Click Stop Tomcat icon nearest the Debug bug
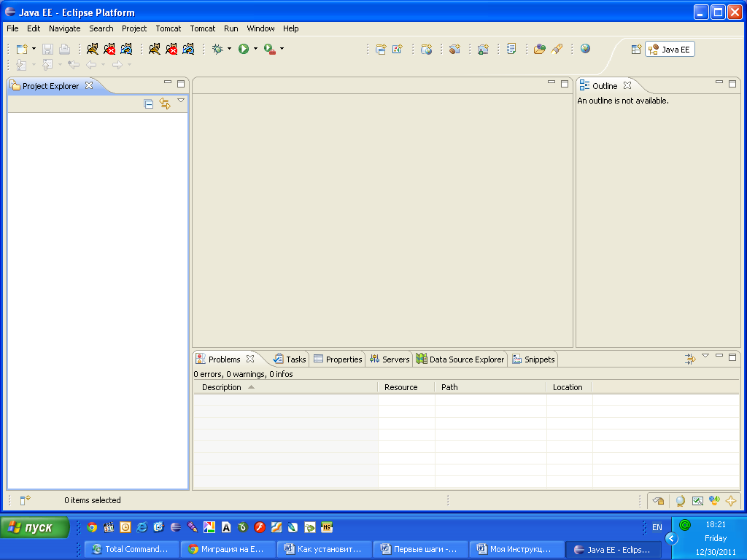The height and width of the screenshot is (560, 747). coord(171,49)
